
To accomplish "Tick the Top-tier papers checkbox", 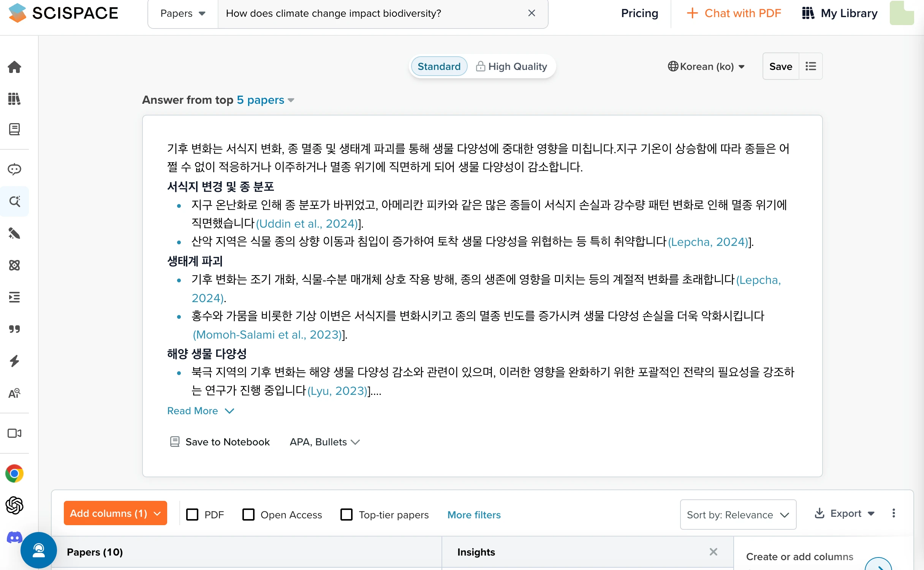I will (346, 515).
